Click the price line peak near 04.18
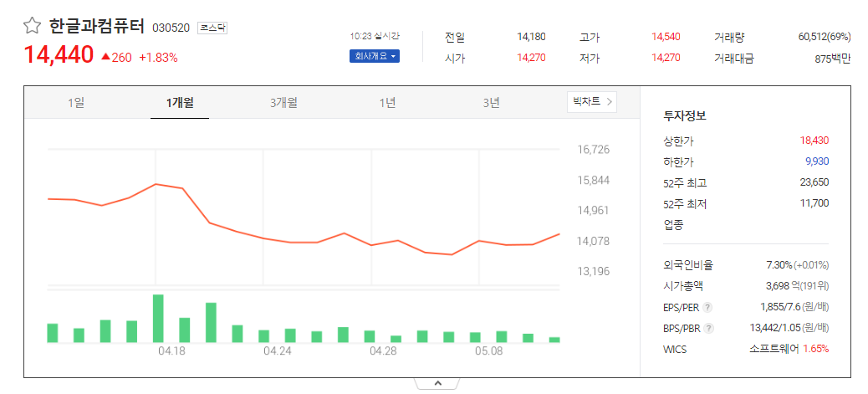Screen dimensions: 868x394 pos(156,184)
